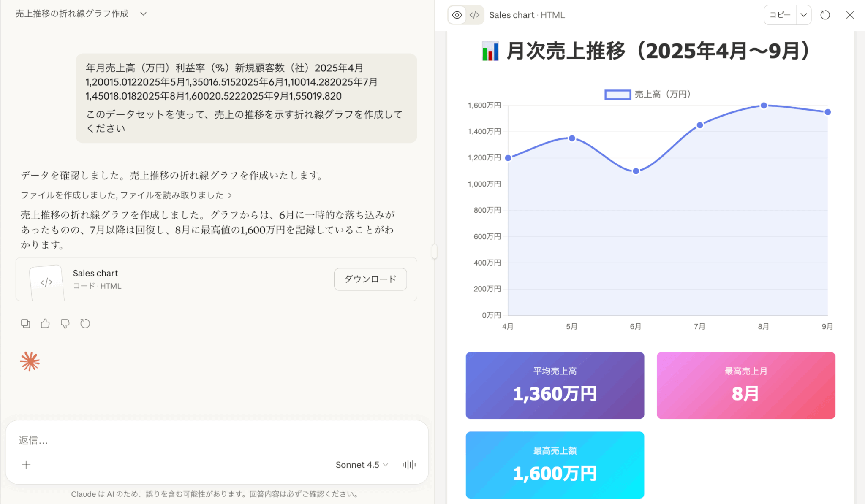The image size is (865, 504).
Task: Expand the file created steps line
Action: pos(126,195)
